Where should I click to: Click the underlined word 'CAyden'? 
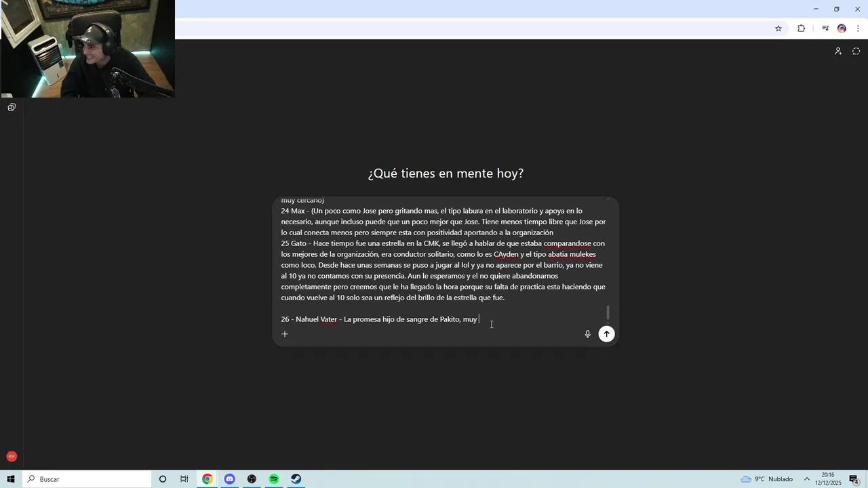click(x=506, y=254)
